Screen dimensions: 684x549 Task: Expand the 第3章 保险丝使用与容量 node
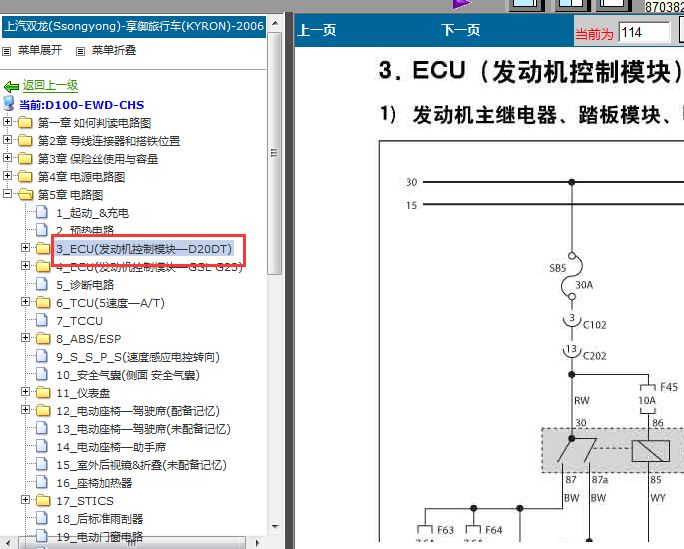[x=7, y=157]
